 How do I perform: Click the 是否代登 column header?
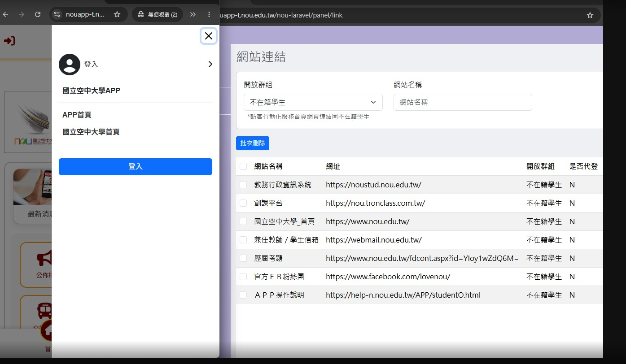point(584,166)
